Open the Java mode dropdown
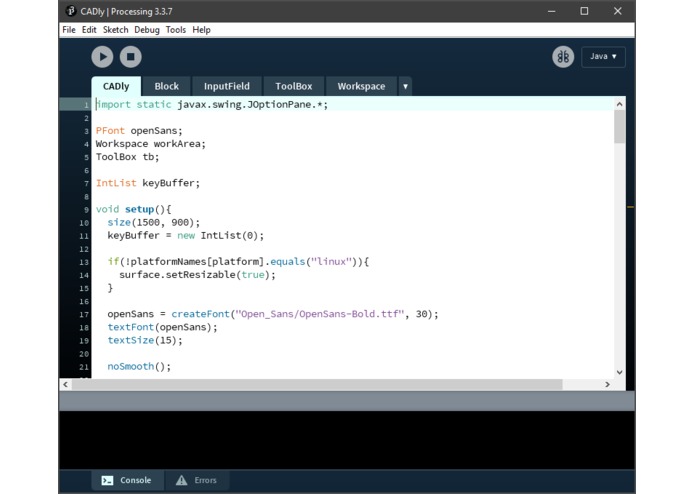Viewport: 695px width, 494px height. [603, 57]
